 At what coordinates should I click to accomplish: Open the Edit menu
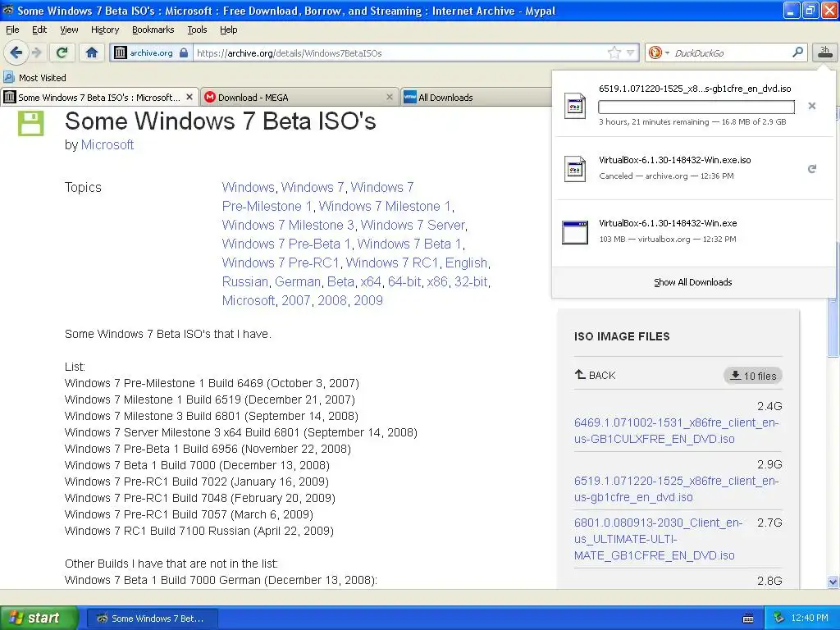click(x=39, y=30)
